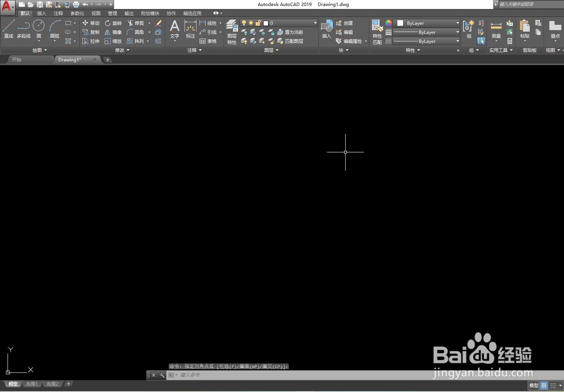Click the 粘贴 (Paste) icon
This screenshot has height=392, width=564.
tap(524, 29)
